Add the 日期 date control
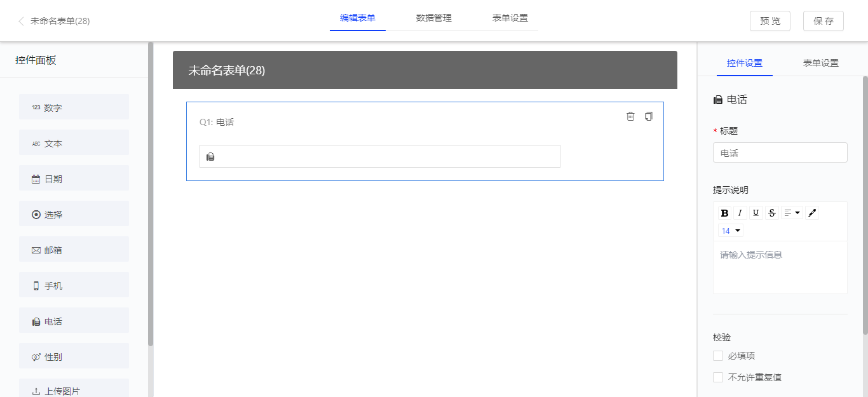 point(74,178)
